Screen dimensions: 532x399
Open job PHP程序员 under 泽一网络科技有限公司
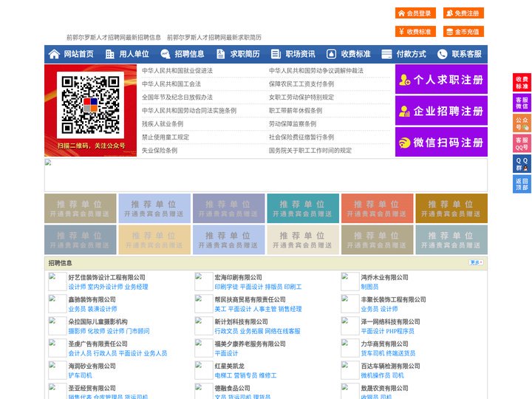[400, 331]
